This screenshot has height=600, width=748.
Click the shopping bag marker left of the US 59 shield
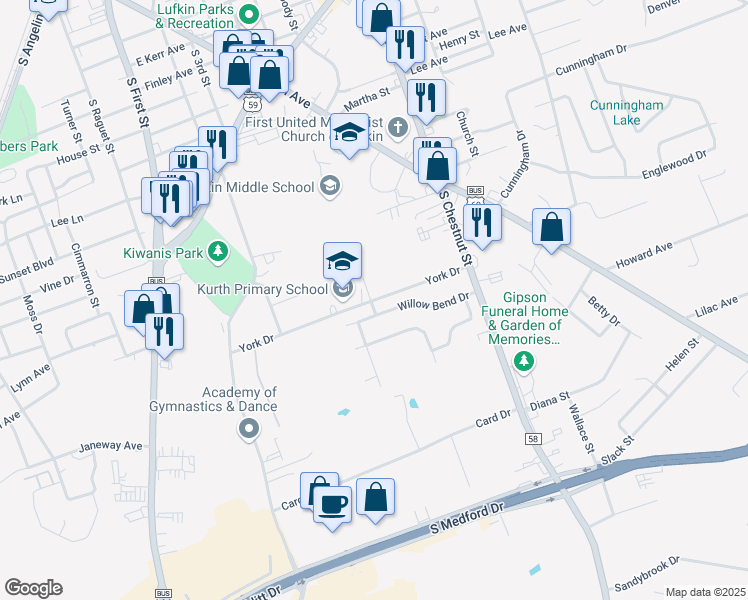tap(238, 71)
